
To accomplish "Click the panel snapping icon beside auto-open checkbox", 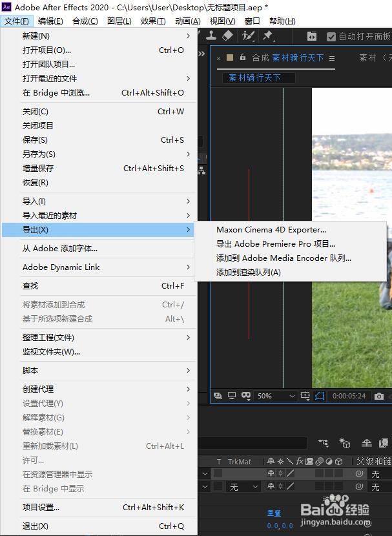I will [x=312, y=36].
